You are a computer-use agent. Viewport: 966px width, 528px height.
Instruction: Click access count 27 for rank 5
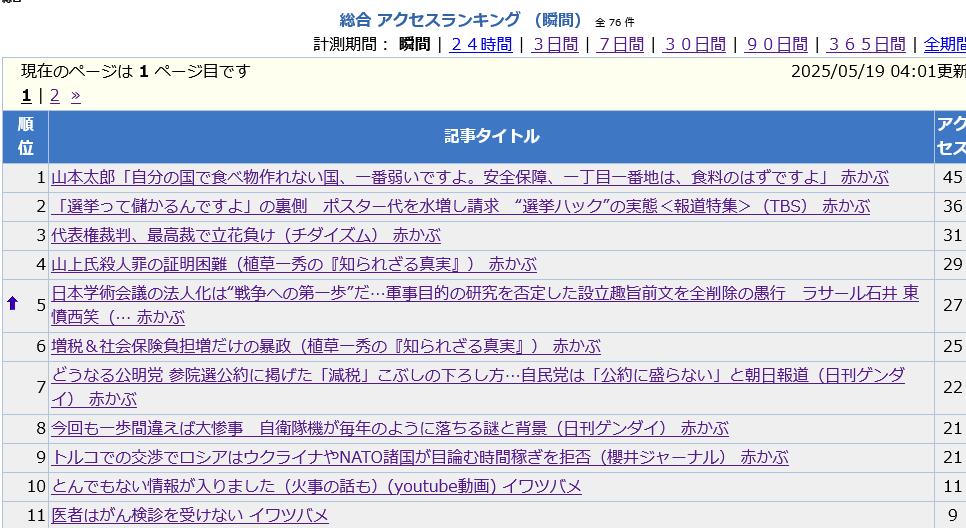coord(952,304)
